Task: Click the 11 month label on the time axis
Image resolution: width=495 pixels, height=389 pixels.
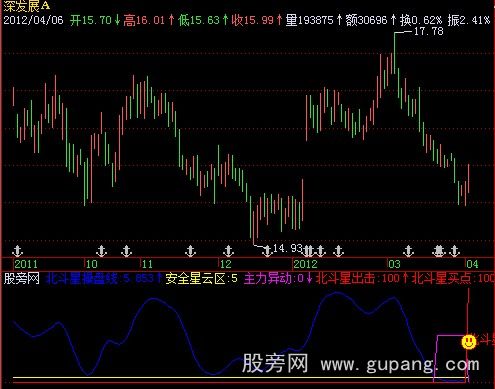Action: (x=147, y=264)
